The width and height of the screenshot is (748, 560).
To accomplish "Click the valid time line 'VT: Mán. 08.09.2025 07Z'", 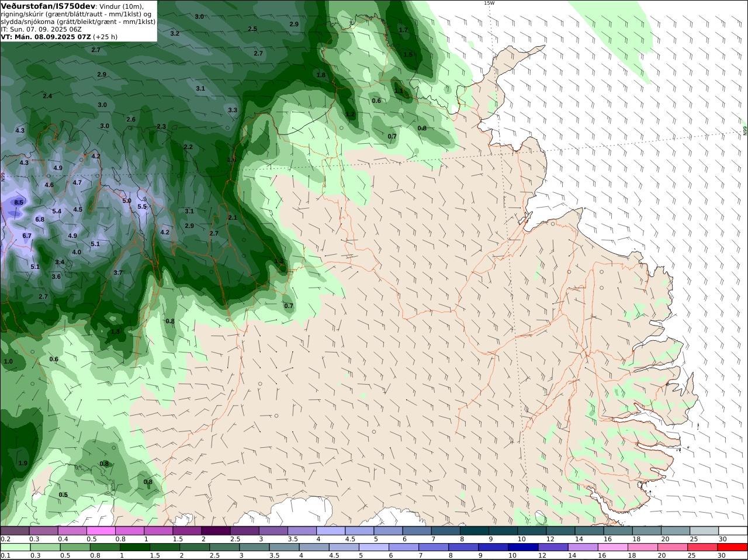I will click(x=46, y=36).
